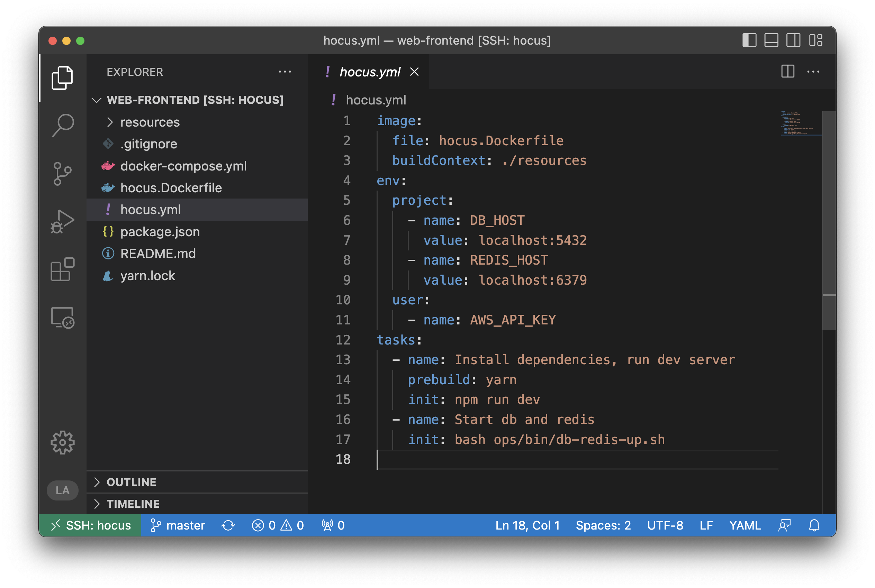Open the Remote Explorer view
Screen dimensions: 875x588
pos(63,318)
